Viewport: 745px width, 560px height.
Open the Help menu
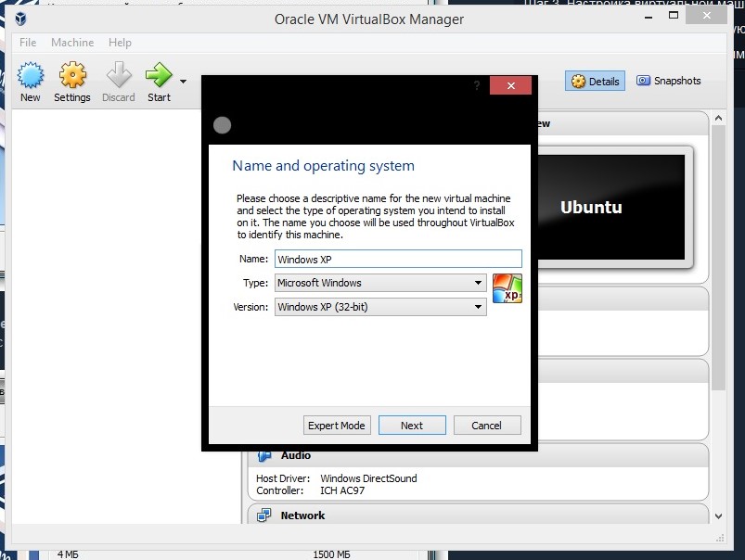[x=120, y=43]
